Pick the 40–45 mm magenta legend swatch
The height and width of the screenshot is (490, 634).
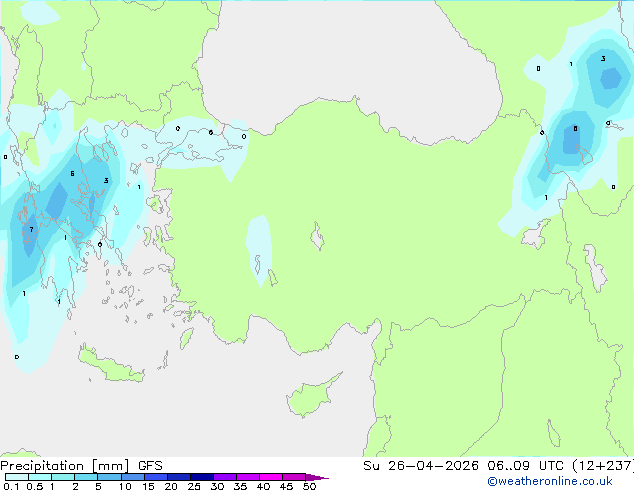(x=271, y=477)
